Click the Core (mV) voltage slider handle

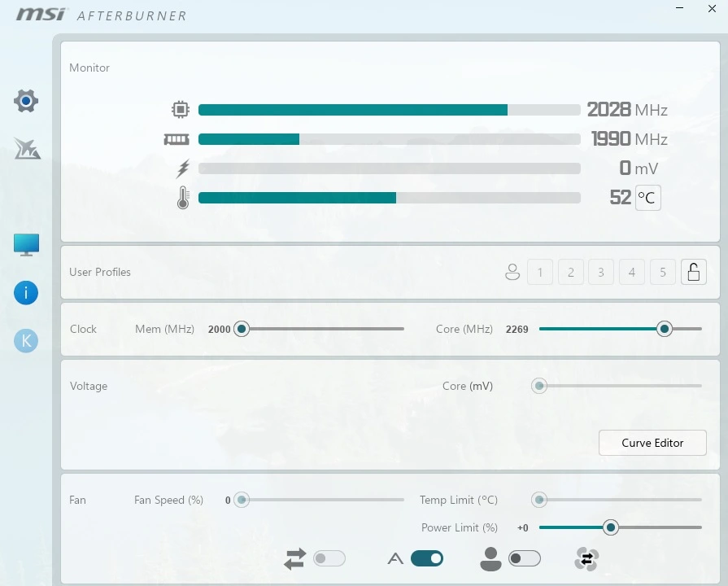pyautogui.click(x=539, y=386)
